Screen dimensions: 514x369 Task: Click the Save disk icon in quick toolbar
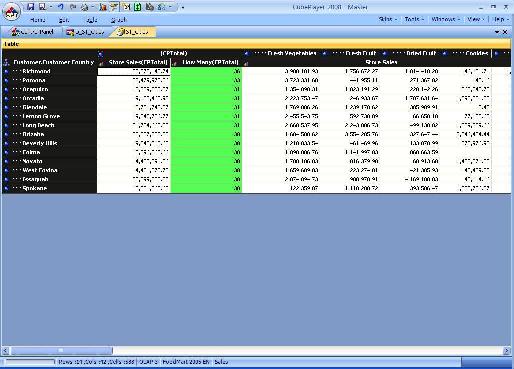click(x=30, y=7)
